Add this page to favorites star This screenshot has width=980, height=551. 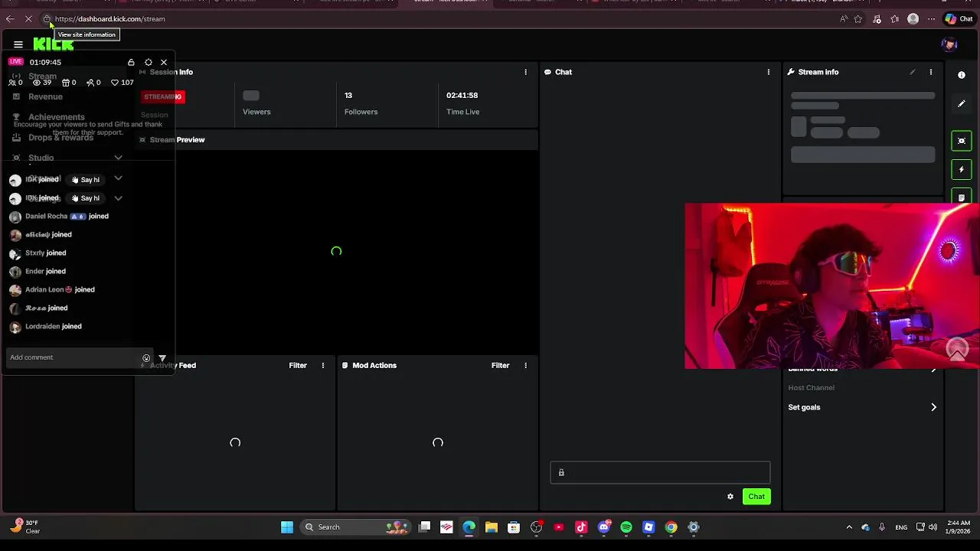tap(858, 19)
